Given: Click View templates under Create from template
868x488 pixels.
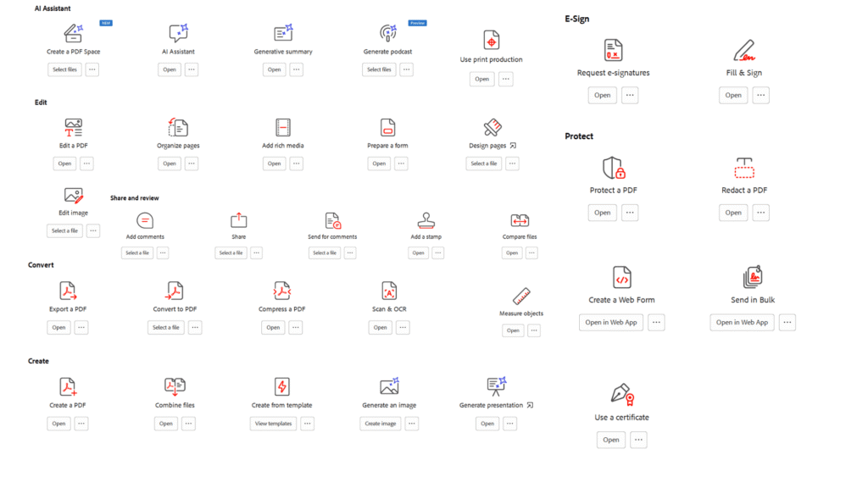Looking at the screenshot, I should pos(272,424).
